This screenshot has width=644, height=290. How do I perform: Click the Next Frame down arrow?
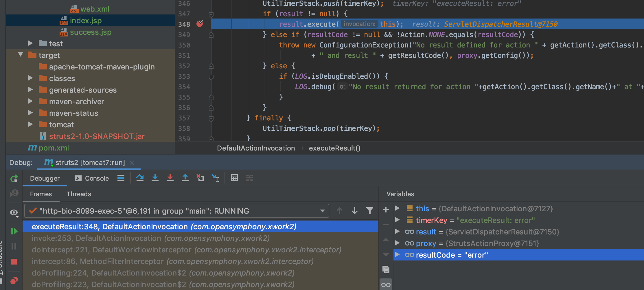pos(355,211)
